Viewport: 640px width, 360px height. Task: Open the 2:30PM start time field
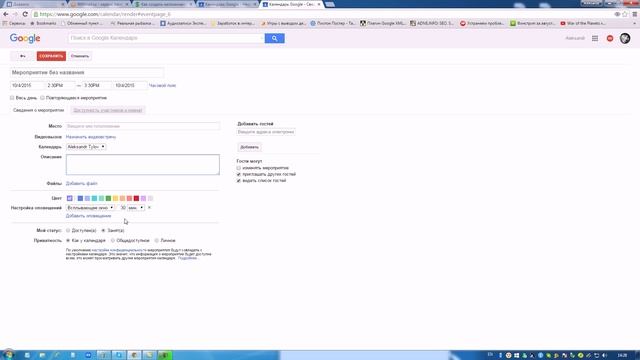(x=60, y=86)
